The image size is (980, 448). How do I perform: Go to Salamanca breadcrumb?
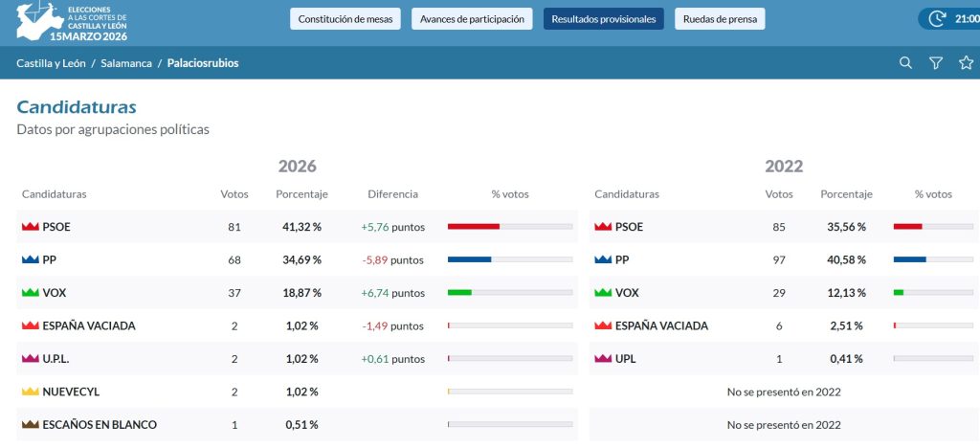(x=126, y=63)
